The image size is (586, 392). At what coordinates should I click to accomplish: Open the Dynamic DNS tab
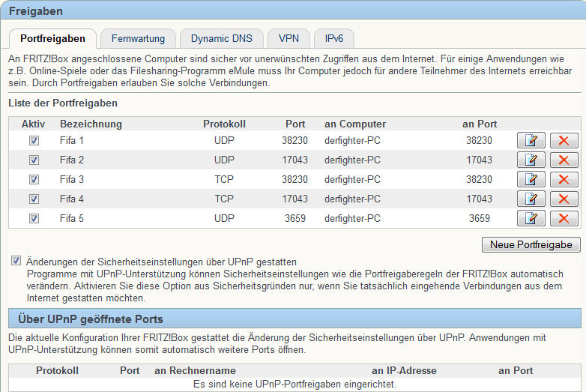click(x=221, y=38)
